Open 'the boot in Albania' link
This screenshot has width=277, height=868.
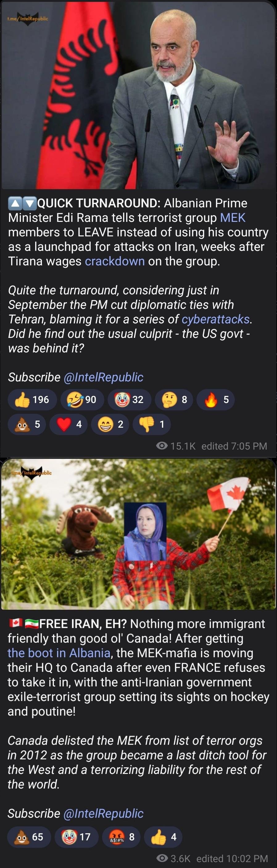pyautogui.click(x=59, y=653)
